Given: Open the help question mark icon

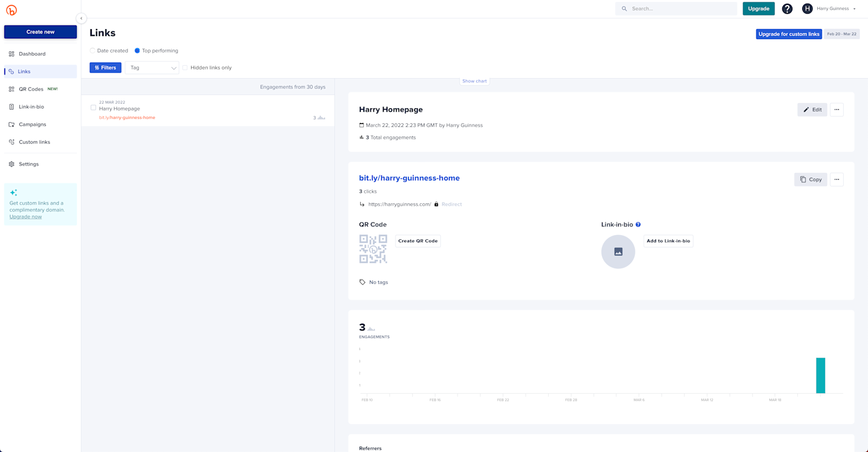Looking at the screenshot, I should point(787,9).
